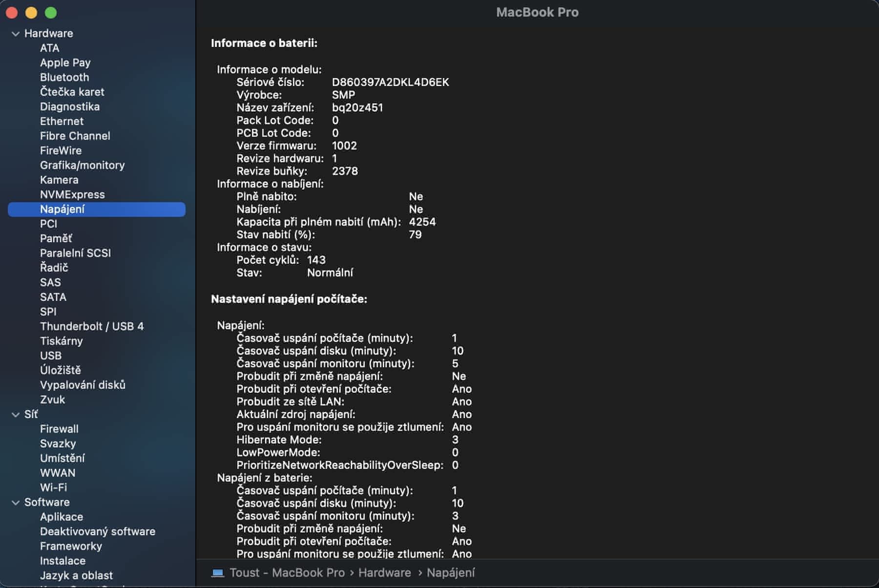Select Řadič in the sidebar
Image resolution: width=879 pixels, height=588 pixels.
point(54,268)
